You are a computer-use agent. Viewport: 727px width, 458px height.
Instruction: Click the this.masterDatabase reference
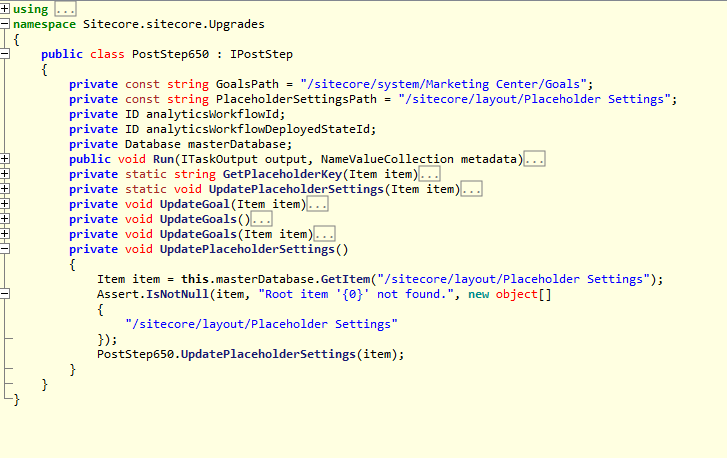click(x=247, y=279)
